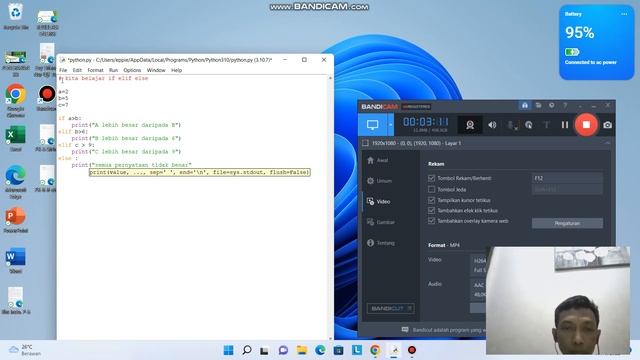The image size is (640, 360).
Task: Open File Explorer on taskbar
Action: (302, 350)
